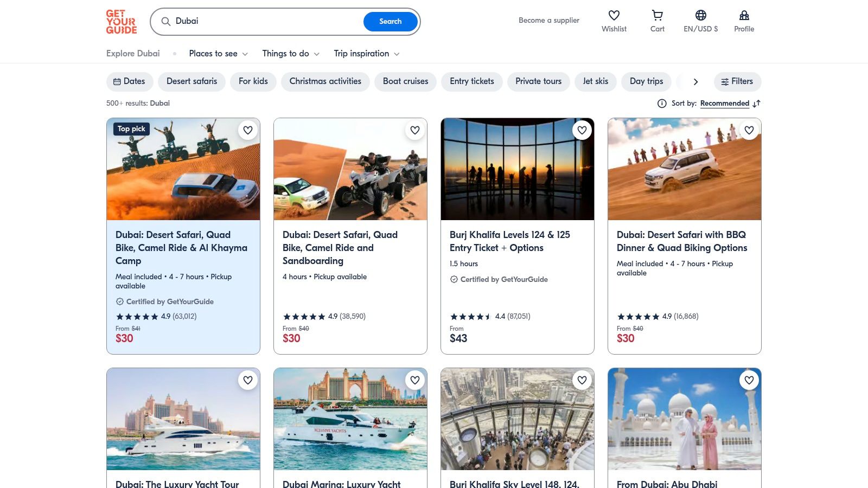868x488 pixels.
Task: Click the info icon beside Sort by
Action: click(662, 103)
